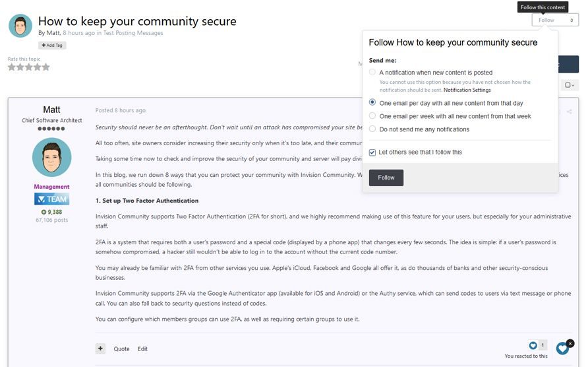Open the Notification Settings link
The image size is (588, 367).
pos(467,90)
